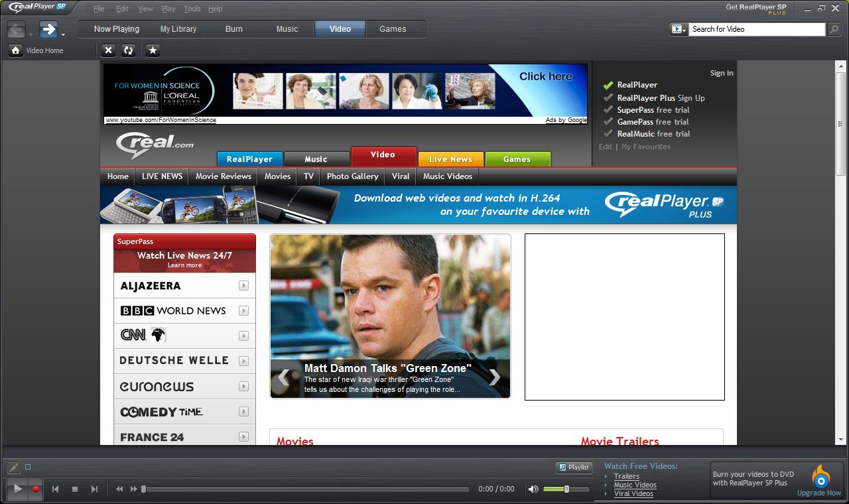Click the L'Oreal Women in Science banner
Screen dimensions: 849x504
pos(345,90)
